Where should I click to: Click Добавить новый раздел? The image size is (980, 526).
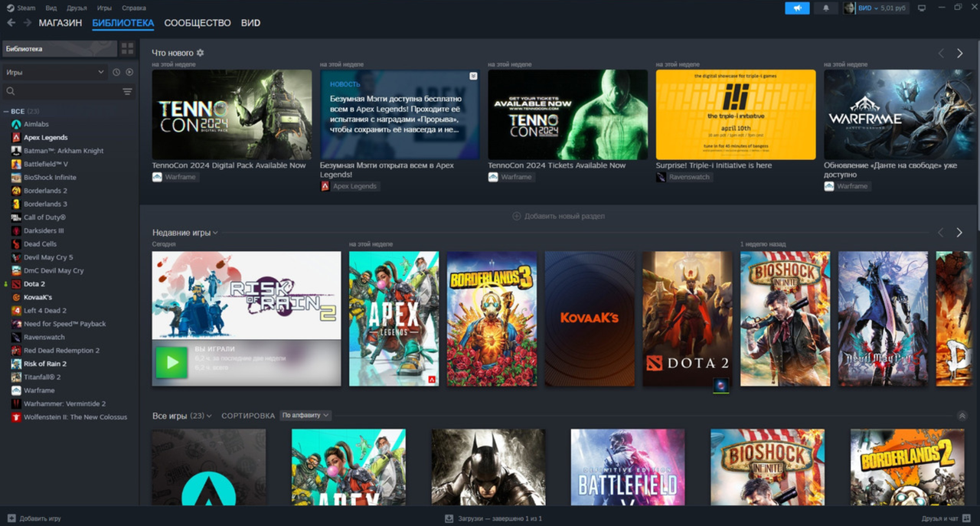coord(559,216)
